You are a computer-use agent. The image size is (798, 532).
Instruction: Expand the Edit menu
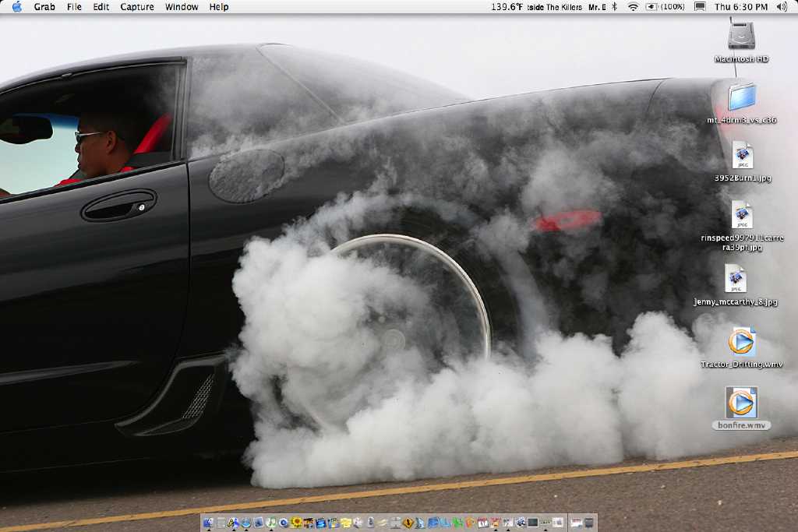point(101,6)
